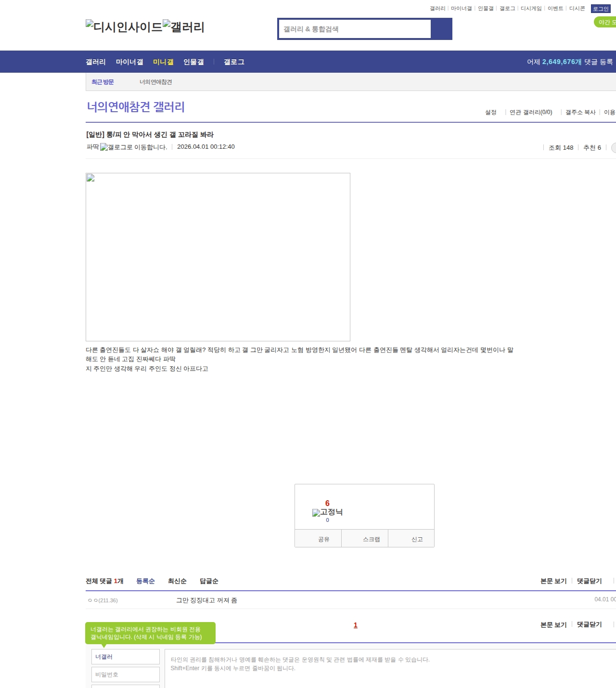This screenshot has height=688, width=616.
Task: Expand the 최근 방문 recent visits bar
Action: click(x=103, y=82)
